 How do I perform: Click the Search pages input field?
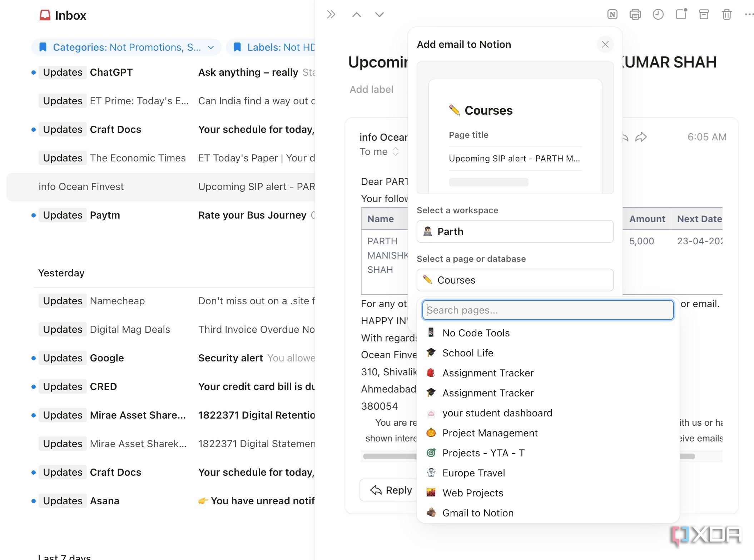[x=548, y=310]
